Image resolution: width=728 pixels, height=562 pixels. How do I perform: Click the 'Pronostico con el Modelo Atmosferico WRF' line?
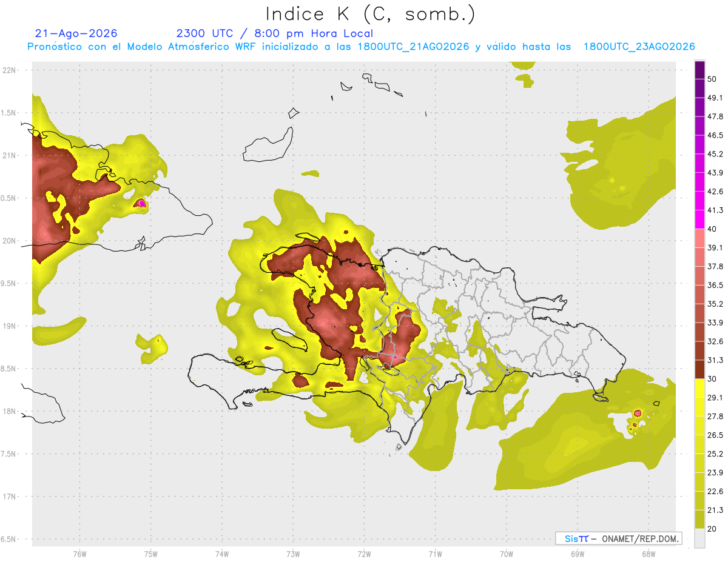click(361, 47)
